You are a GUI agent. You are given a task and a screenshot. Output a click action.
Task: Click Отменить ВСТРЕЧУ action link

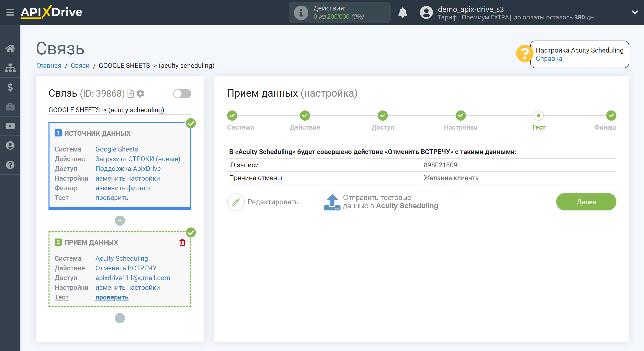point(126,268)
